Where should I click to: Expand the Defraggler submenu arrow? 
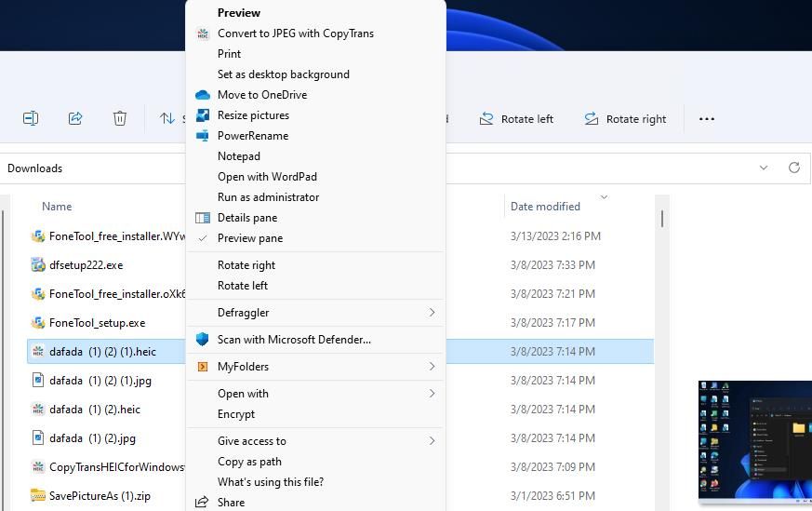(x=432, y=313)
